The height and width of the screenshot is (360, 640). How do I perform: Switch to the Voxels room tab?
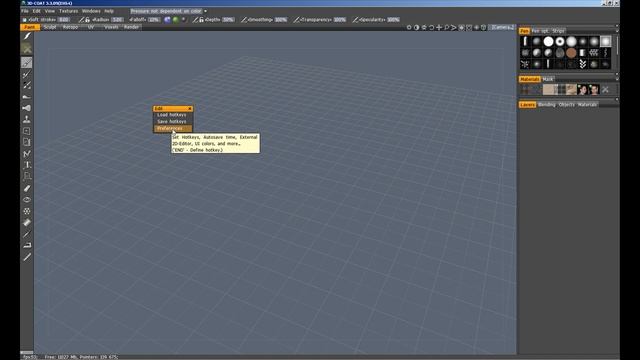pyautogui.click(x=111, y=27)
